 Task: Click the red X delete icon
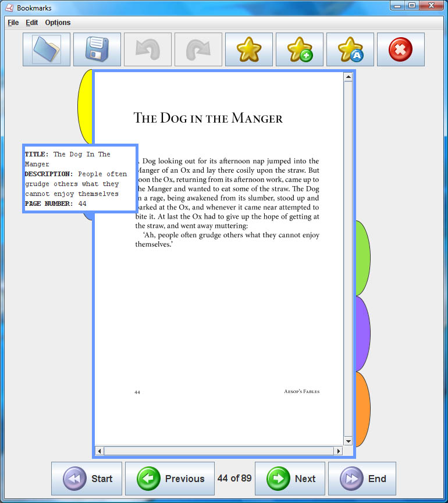pyautogui.click(x=400, y=49)
